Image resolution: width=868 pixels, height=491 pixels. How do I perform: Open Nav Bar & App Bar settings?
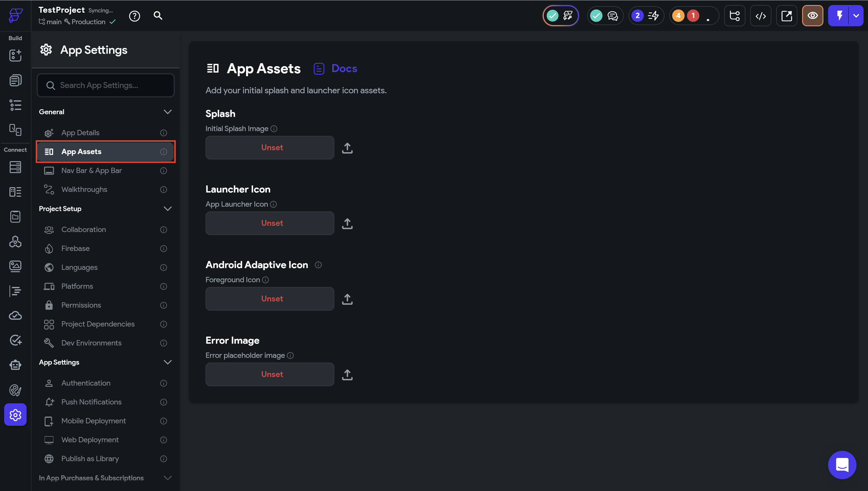91,171
